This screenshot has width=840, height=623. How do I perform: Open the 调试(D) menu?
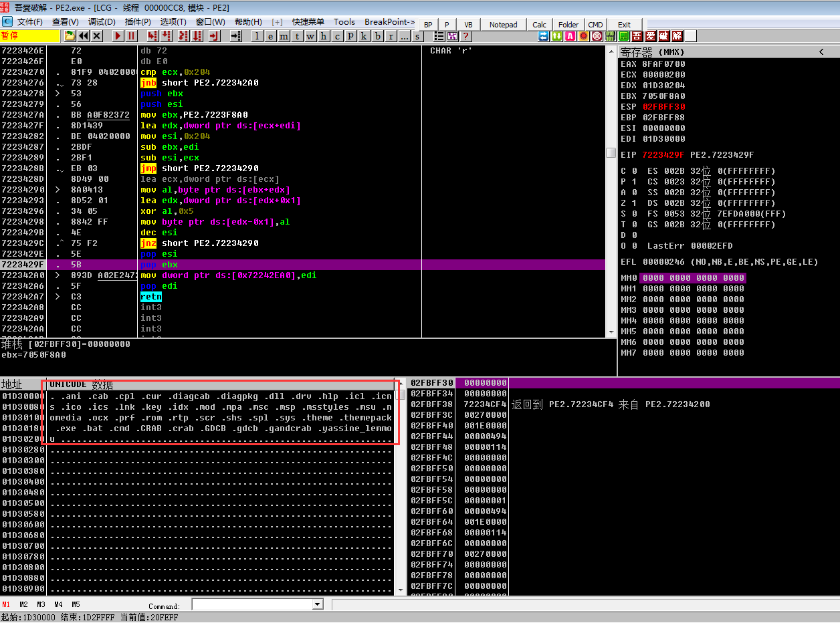click(102, 22)
